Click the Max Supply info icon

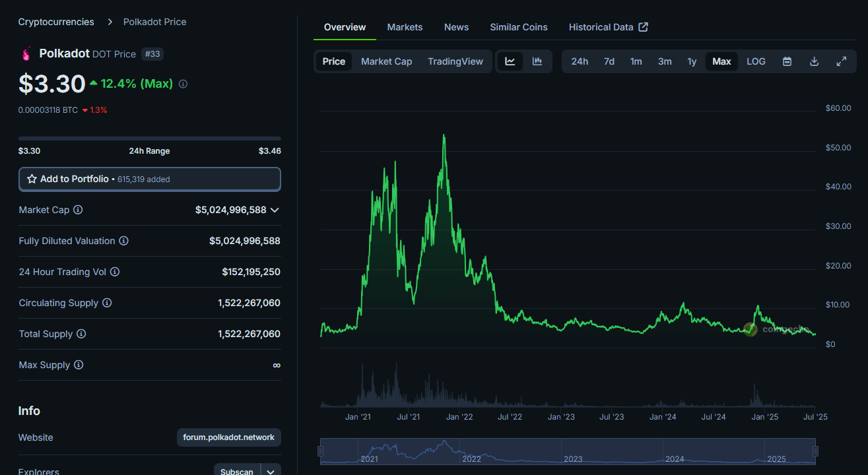79,365
